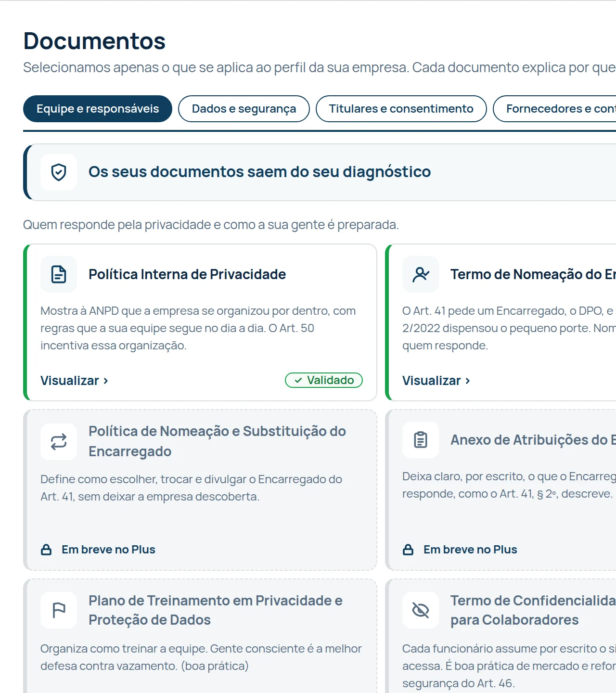Click the Os seus documentos saem do seu diagnóstico heading
616x693 pixels.
click(259, 172)
